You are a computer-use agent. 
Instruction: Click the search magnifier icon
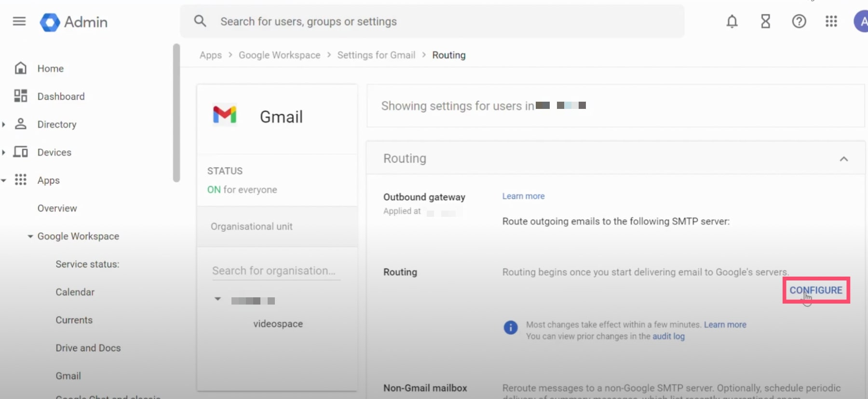tap(200, 21)
